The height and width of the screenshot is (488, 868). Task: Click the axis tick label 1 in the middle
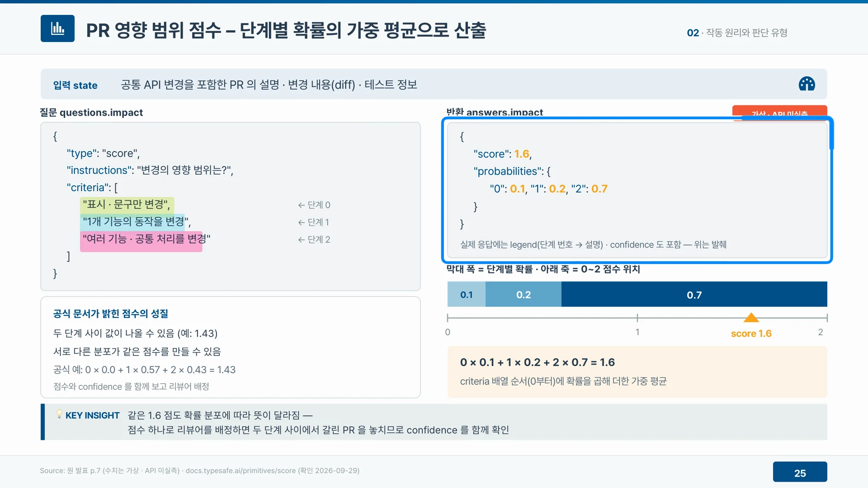pos(637,332)
